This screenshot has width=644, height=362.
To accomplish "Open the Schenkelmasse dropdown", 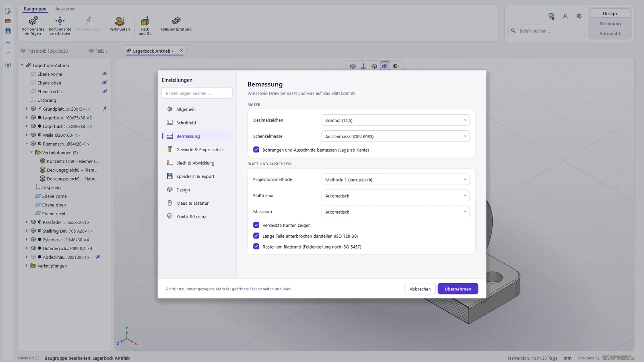I will 395,136.
